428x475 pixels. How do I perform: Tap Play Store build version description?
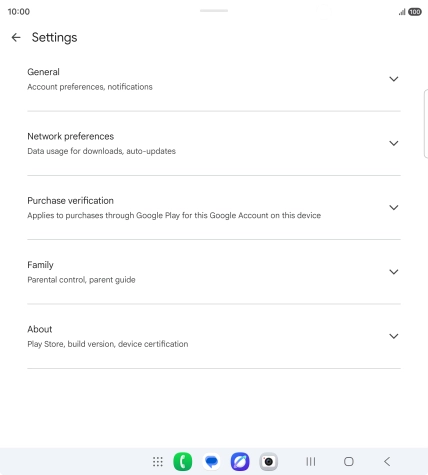108,344
